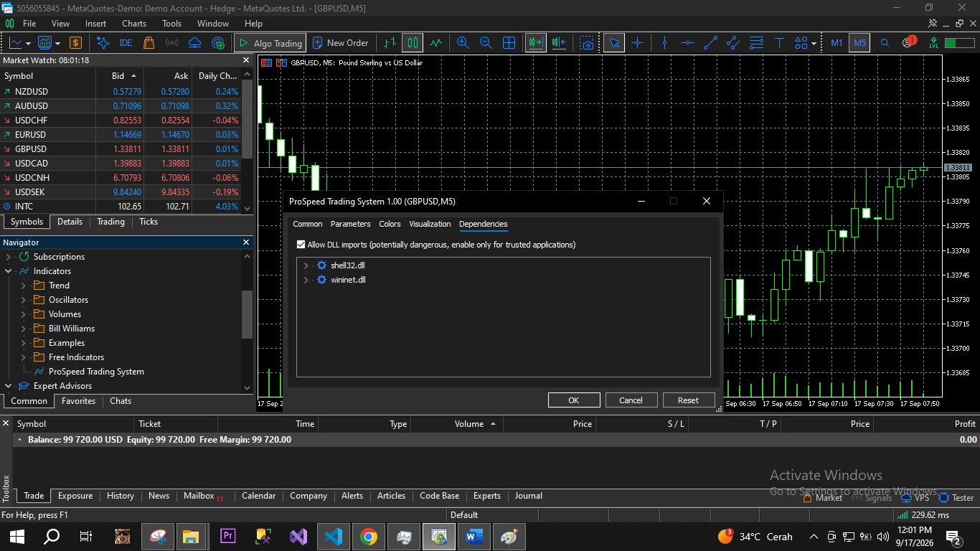
Task: Switch chart to candlesticks style
Action: tap(413, 43)
